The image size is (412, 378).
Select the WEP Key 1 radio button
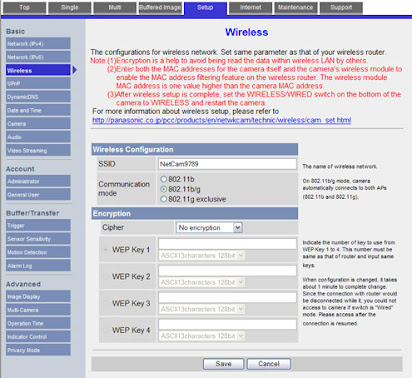pyautogui.click(x=106, y=250)
